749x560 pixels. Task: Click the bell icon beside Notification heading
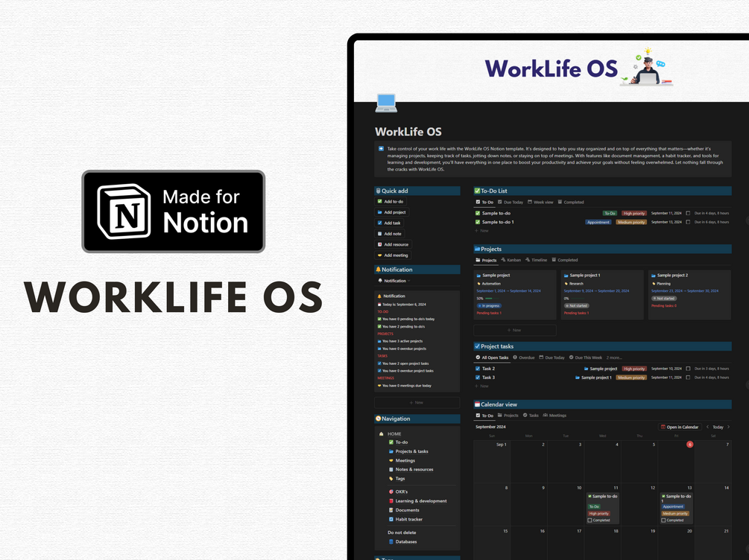tap(378, 270)
